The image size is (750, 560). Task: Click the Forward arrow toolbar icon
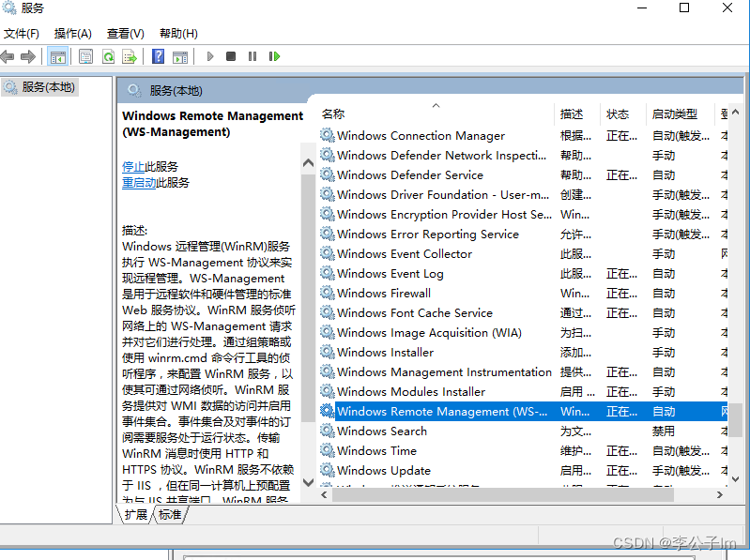pyautogui.click(x=28, y=57)
